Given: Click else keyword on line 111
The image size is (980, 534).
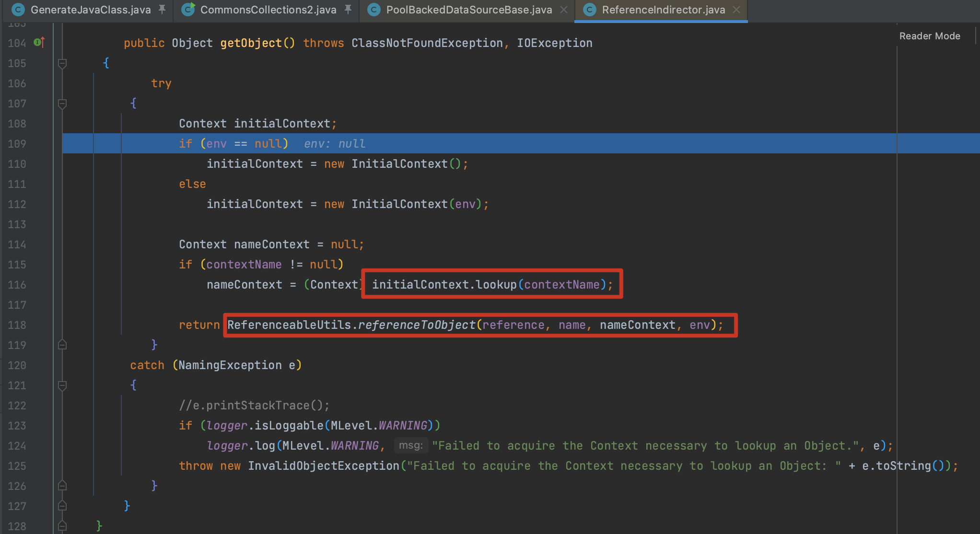Looking at the screenshot, I should (x=192, y=184).
